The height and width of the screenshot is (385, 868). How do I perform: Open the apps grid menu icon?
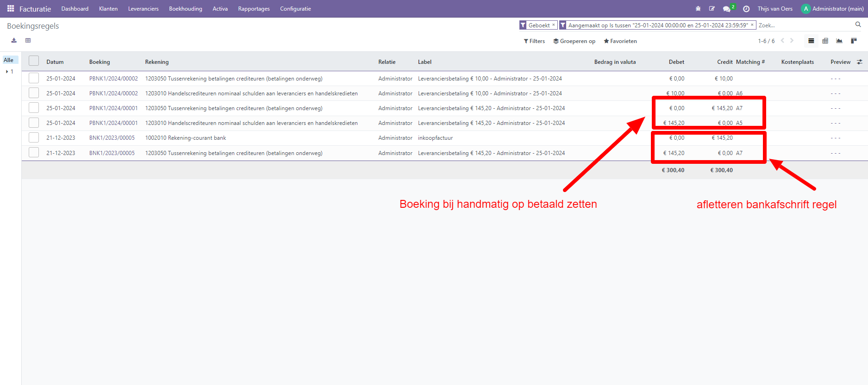11,9
